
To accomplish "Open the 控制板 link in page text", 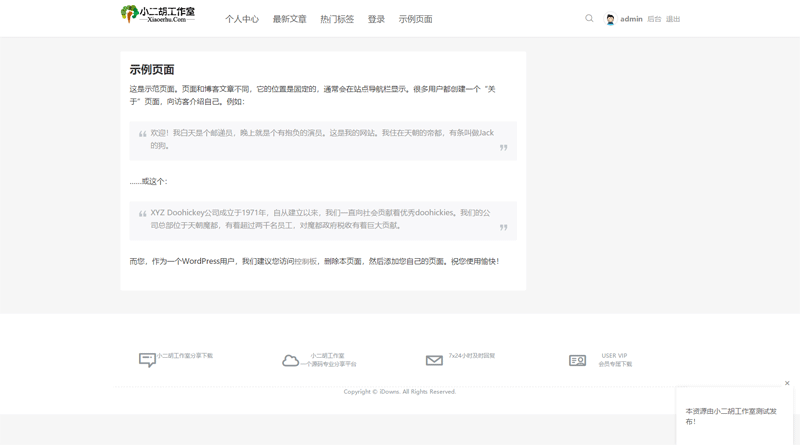I will click(x=306, y=261).
